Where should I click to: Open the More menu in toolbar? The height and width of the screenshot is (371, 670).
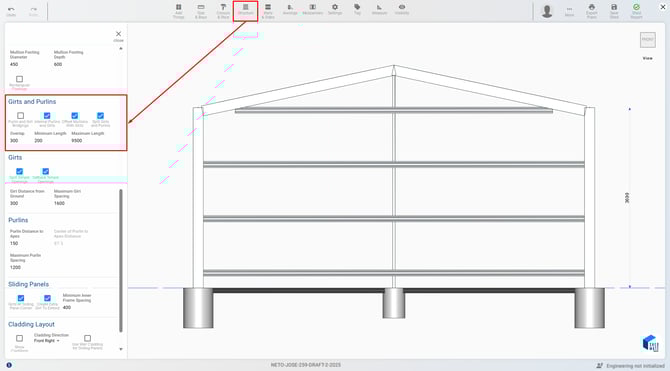click(x=569, y=11)
